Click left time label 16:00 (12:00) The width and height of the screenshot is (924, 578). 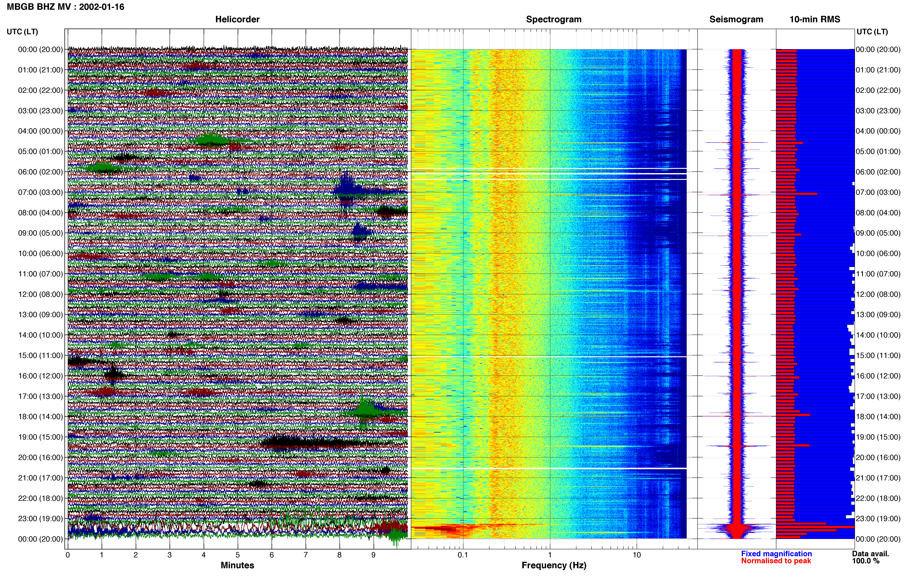(x=41, y=376)
